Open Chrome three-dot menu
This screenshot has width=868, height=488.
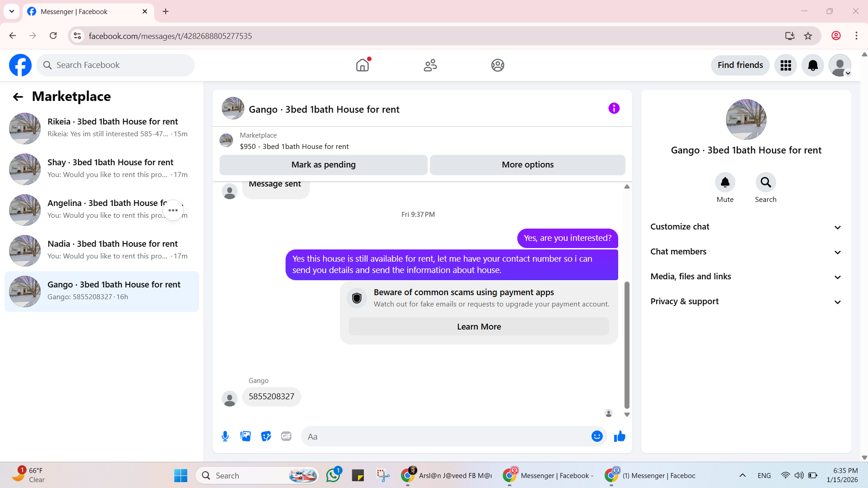(x=856, y=36)
